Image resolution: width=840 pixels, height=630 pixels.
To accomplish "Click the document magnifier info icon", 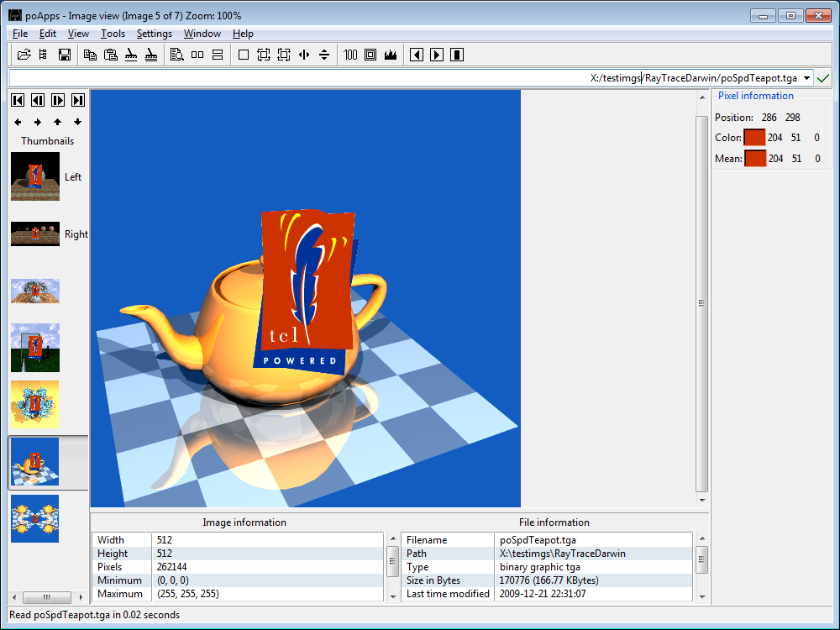I will [x=176, y=55].
